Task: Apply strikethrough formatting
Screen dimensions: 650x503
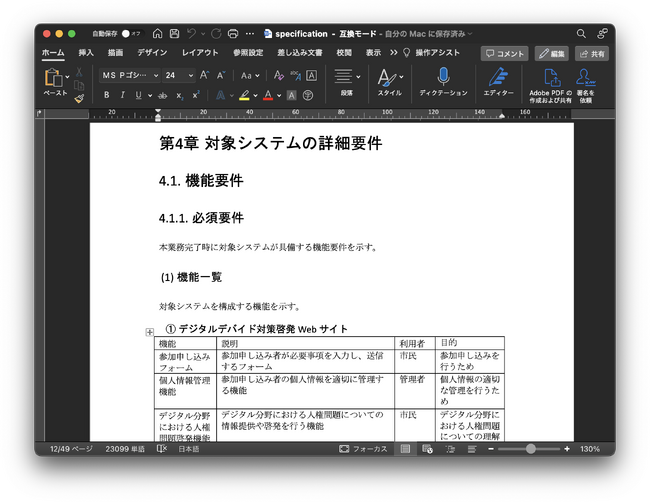Action: [x=162, y=95]
